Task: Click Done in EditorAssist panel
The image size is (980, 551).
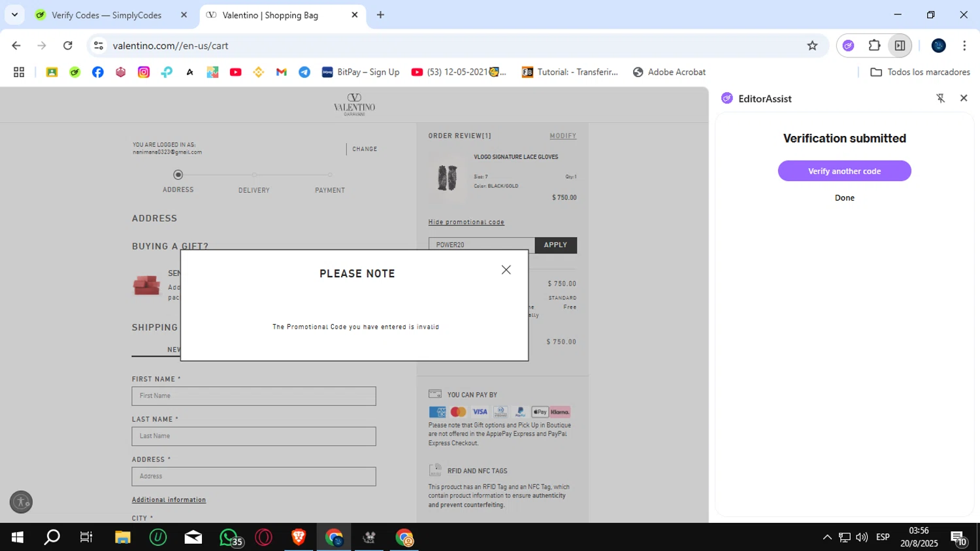Action: click(x=844, y=198)
